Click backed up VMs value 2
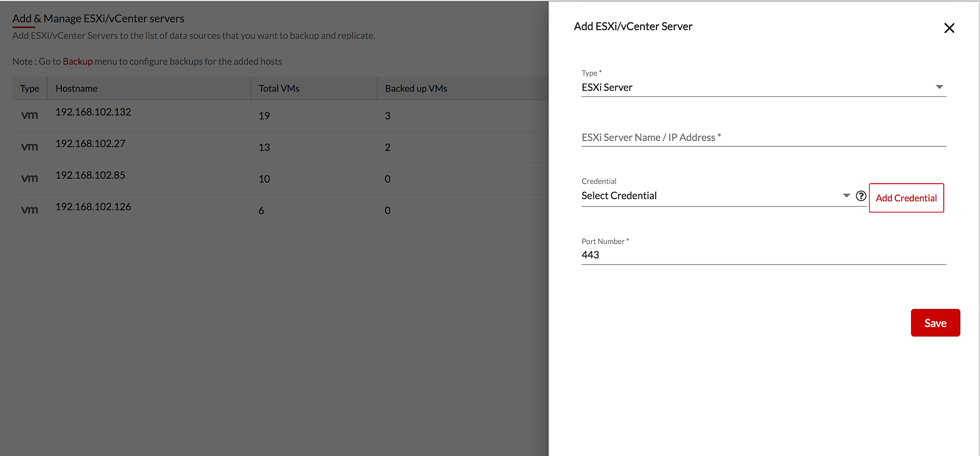980x456 pixels. click(x=388, y=147)
